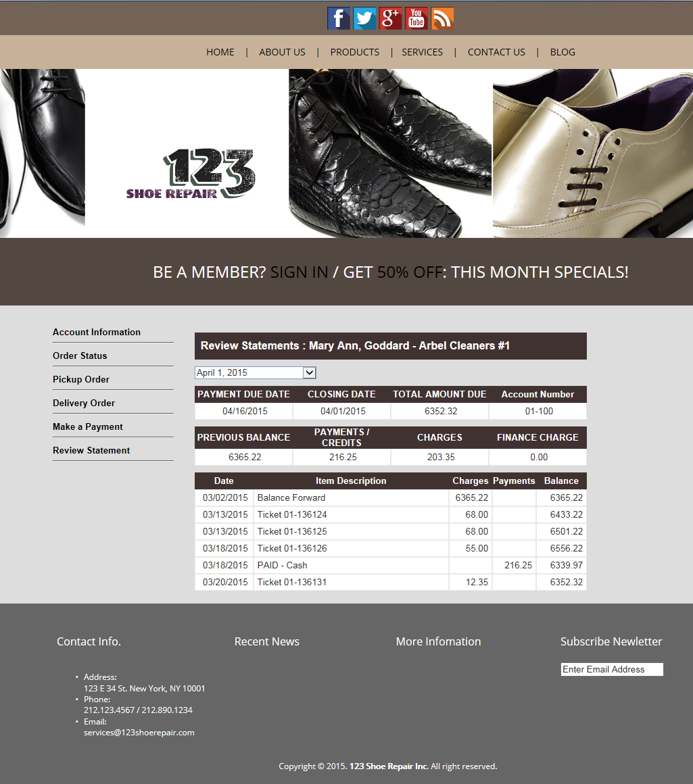Select Ticket 01-136131 row

click(x=391, y=582)
